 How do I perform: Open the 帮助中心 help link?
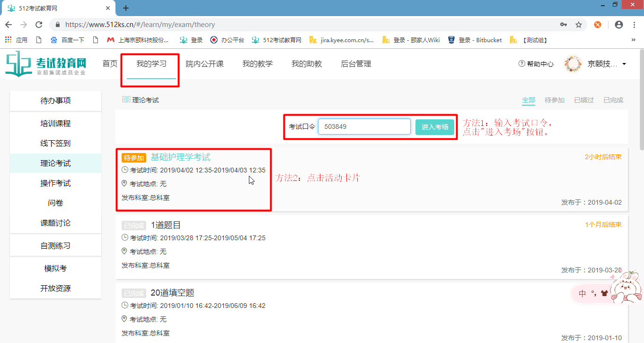[x=536, y=64]
